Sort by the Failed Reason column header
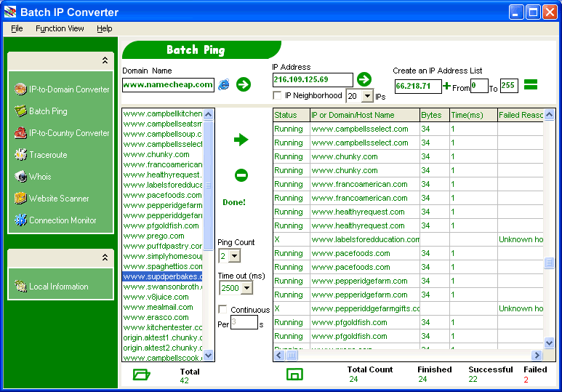Image resolution: width=562 pixels, height=392 pixels. 521,115
